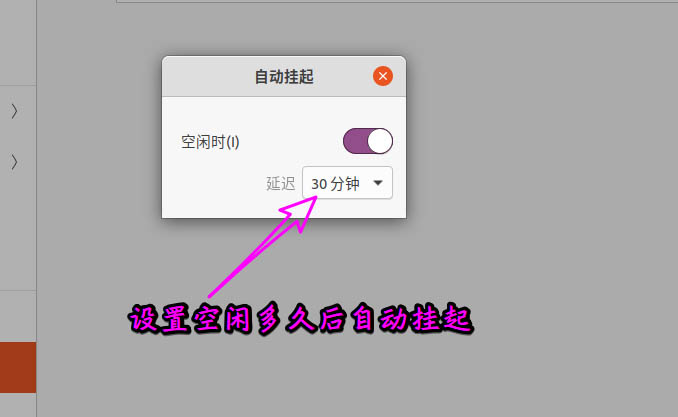Select the 30 分钟 value text
678x417 pixels.
tap(335, 183)
